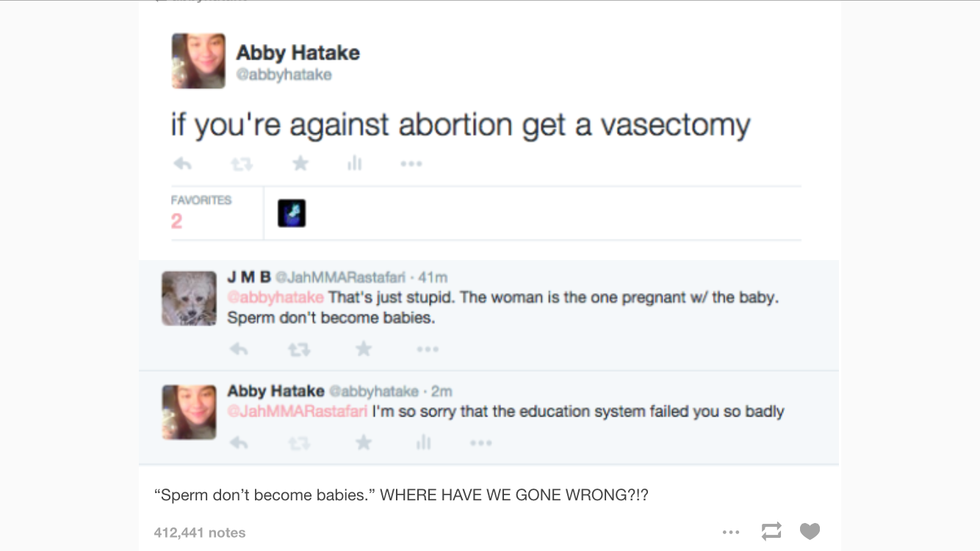Open more options under J M B's tweet

click(x=428, y=349)
